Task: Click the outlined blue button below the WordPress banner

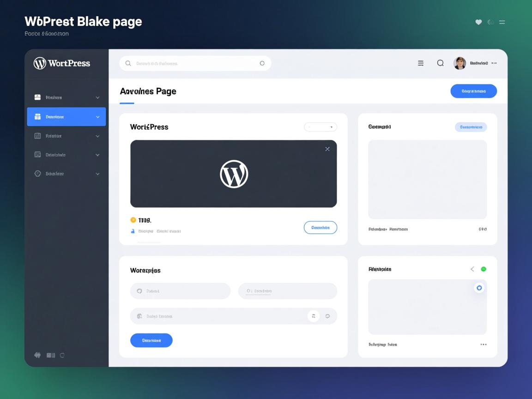Action: (x=320, y=227)
